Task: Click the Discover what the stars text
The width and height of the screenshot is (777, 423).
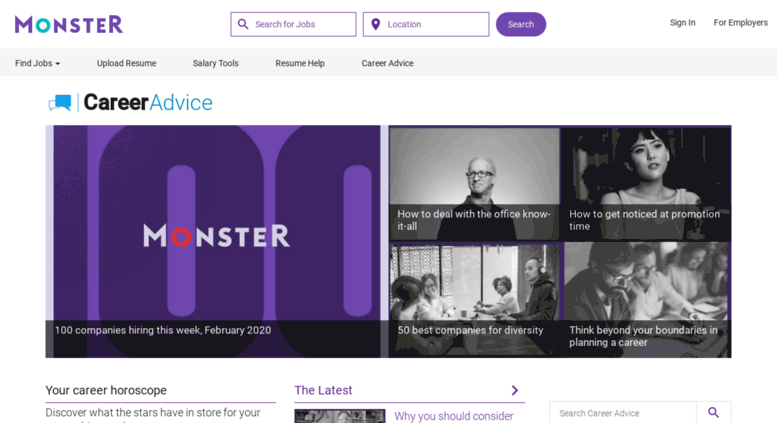Action: click(x=153, y=413)
